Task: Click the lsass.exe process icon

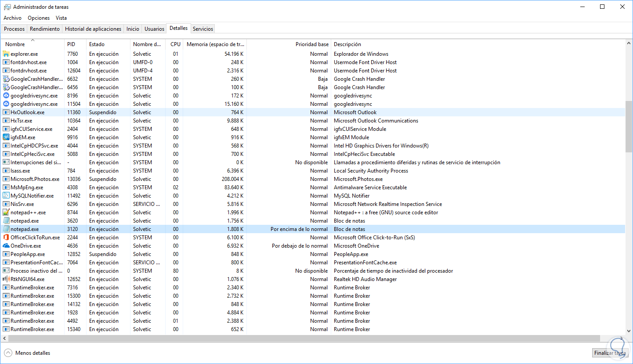Action: point(6,171)
